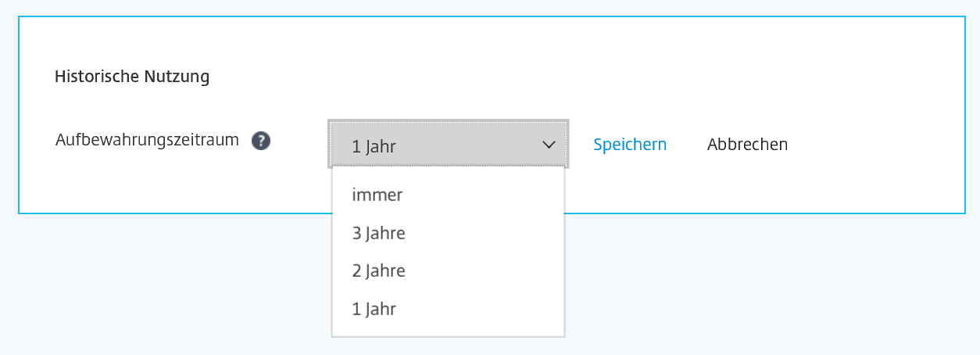The height and width of the screenshot is (355, 980).
Task: Discard the retention change with Abbrechen
Action: [747, 145]
